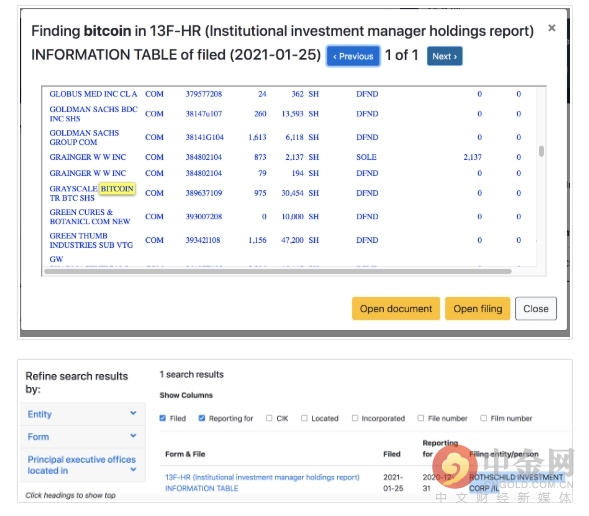Image resolution: width=589 pixels, height=516 pixels.
Task: Click the highlighted BITCOIN search match
Action: (x=117, y=189)
